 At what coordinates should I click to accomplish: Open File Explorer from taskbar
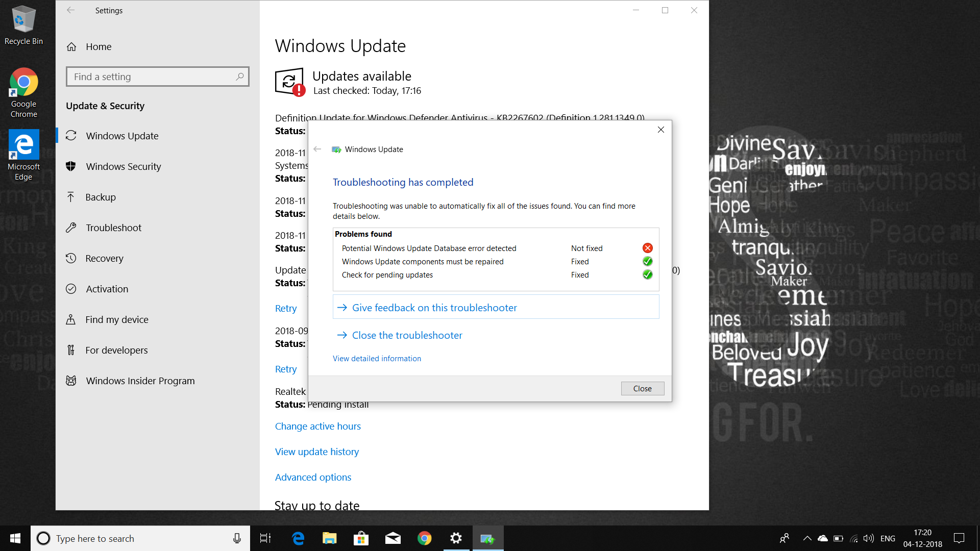(330, 538)
